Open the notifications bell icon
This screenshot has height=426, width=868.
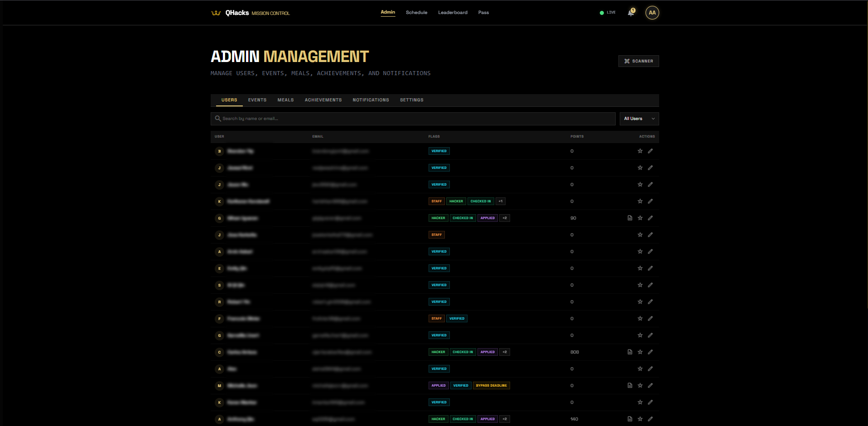[x=631, y=13]
